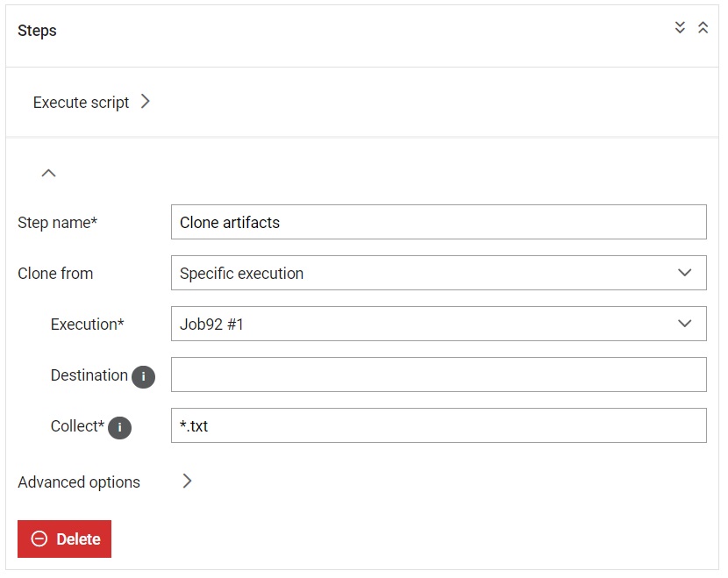
Task: Focus the Collect field containing *.txt
Action: click(x=439, y=425)
